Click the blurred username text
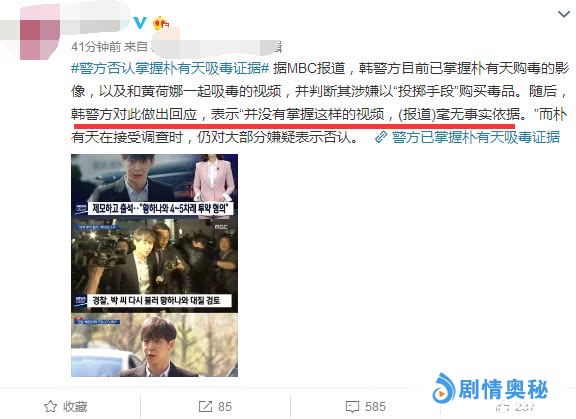The width and height of the screenshot is (576, 419). tap(96, 23)
